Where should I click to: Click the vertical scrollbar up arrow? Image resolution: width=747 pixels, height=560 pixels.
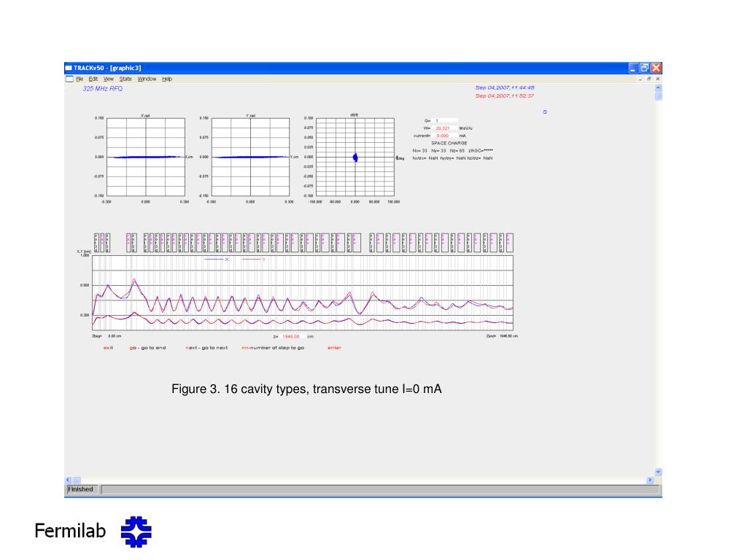tap(658, 87)
